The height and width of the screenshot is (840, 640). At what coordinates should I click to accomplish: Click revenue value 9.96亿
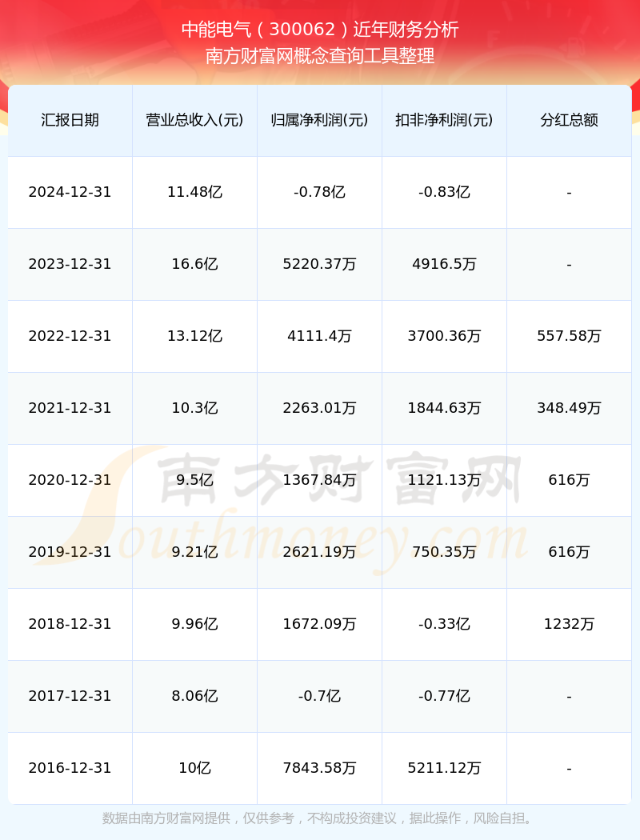pos(195,624)
